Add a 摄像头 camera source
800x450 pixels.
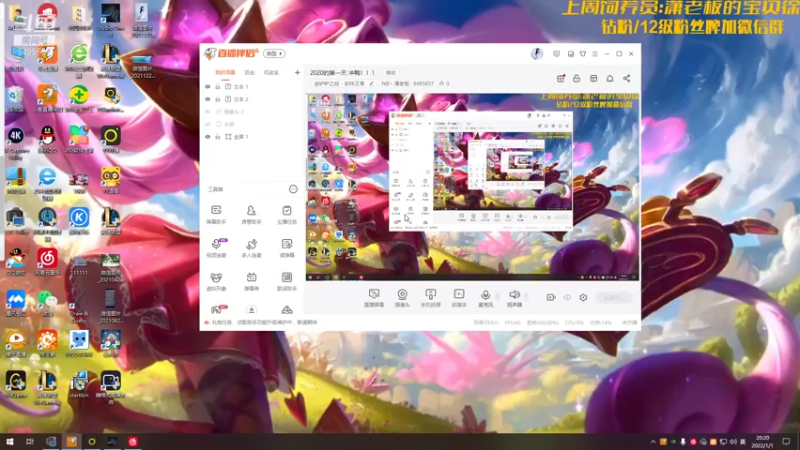(402, 297)
